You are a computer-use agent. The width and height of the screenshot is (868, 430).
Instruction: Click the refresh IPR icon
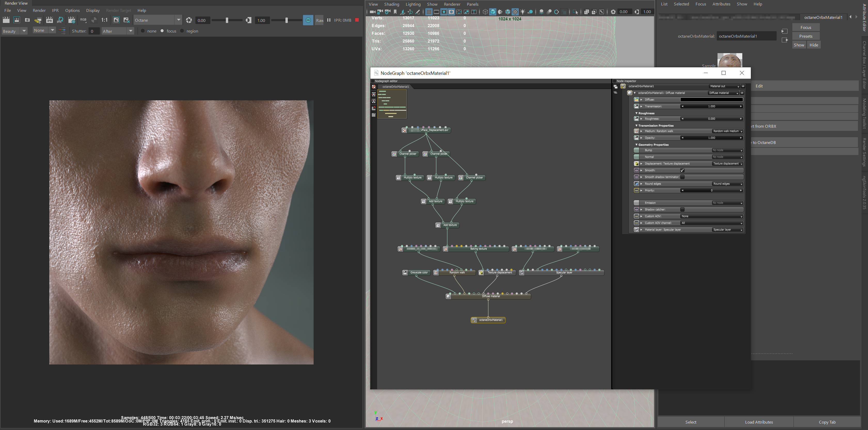click(60, 20)
